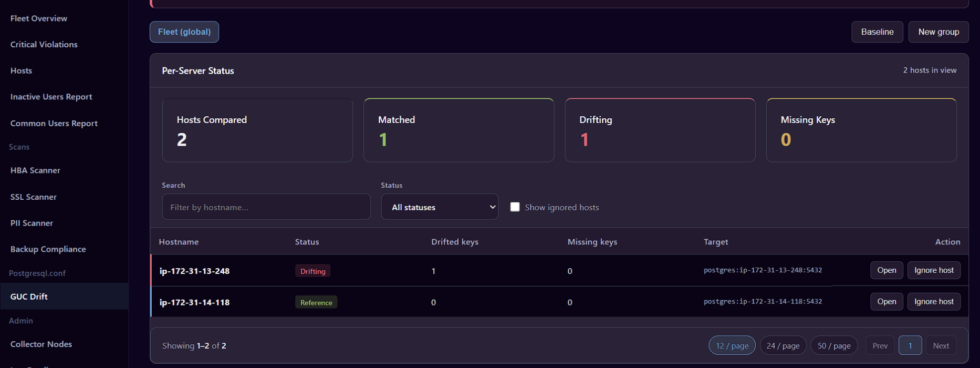Set pagination to 50 per page
Screen dimensions: 980x368
point(834,345)
